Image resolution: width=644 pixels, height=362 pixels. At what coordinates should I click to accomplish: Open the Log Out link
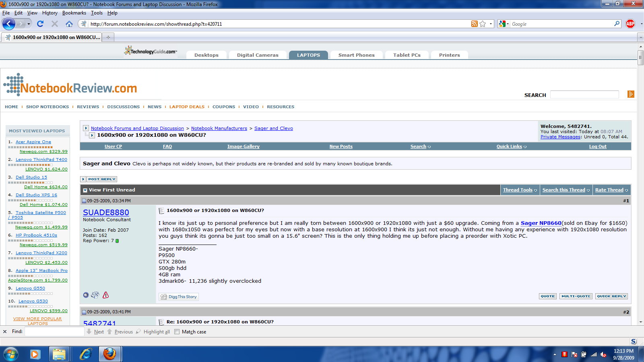[x=598, y=146]
